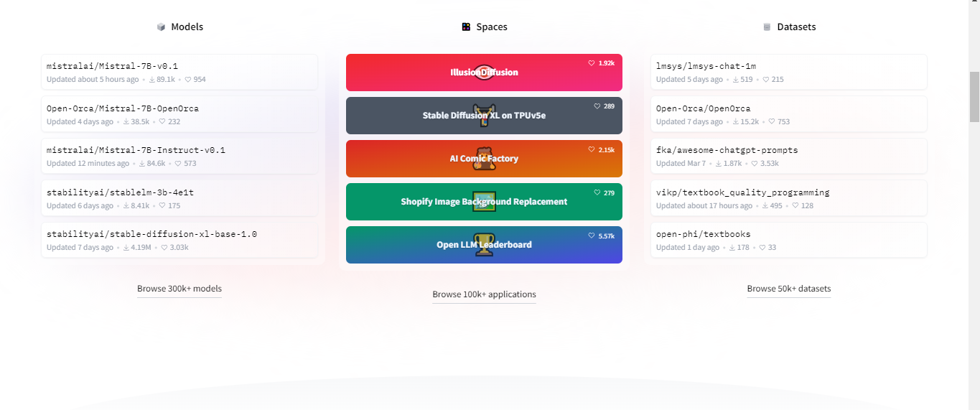The image size is (980, 410).
Task: Click download icon on Mistral-7B-OpenOrca row
Action: (126, 122)
